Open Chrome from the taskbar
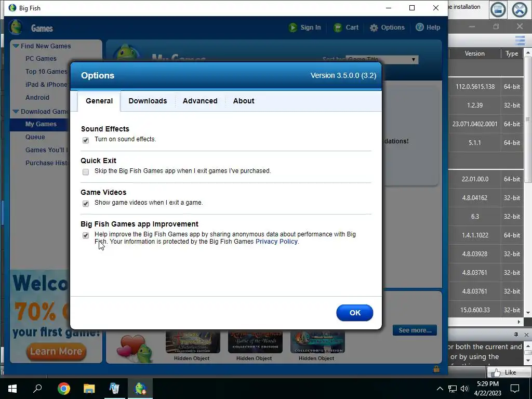Screen dimensions: 532x399 pyautogui.click(x=64, y=388)
